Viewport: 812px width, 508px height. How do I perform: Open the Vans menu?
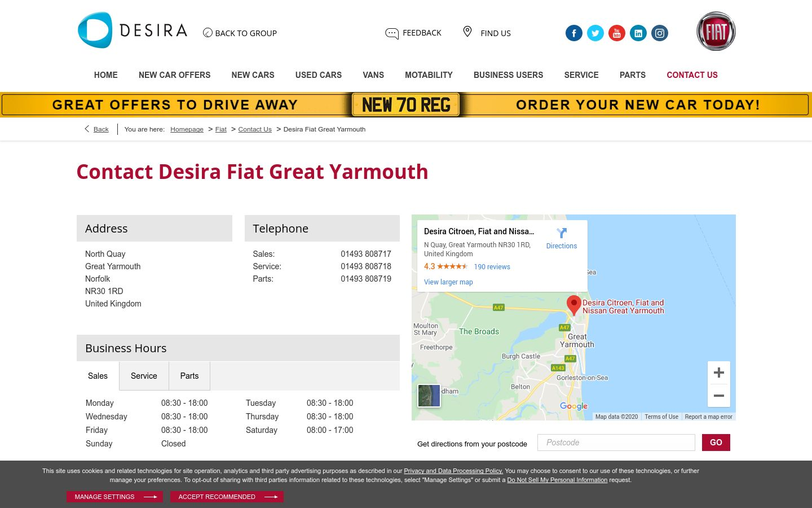(x=373, y=75)
